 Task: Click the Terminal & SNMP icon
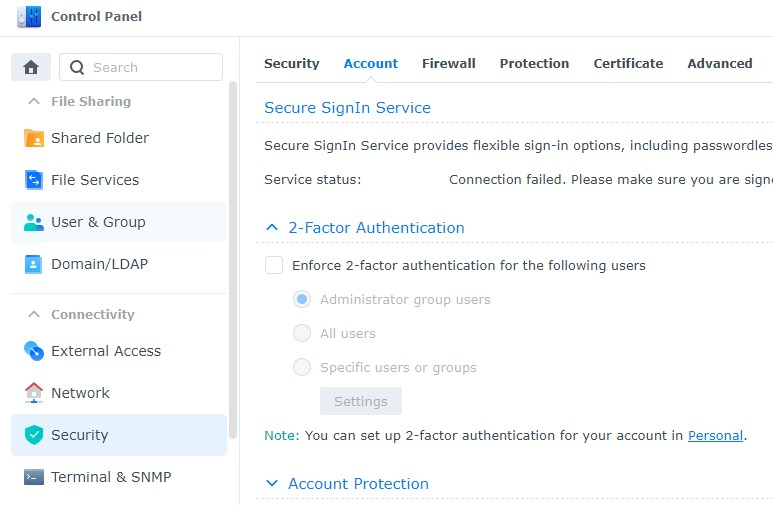point(34,477)
